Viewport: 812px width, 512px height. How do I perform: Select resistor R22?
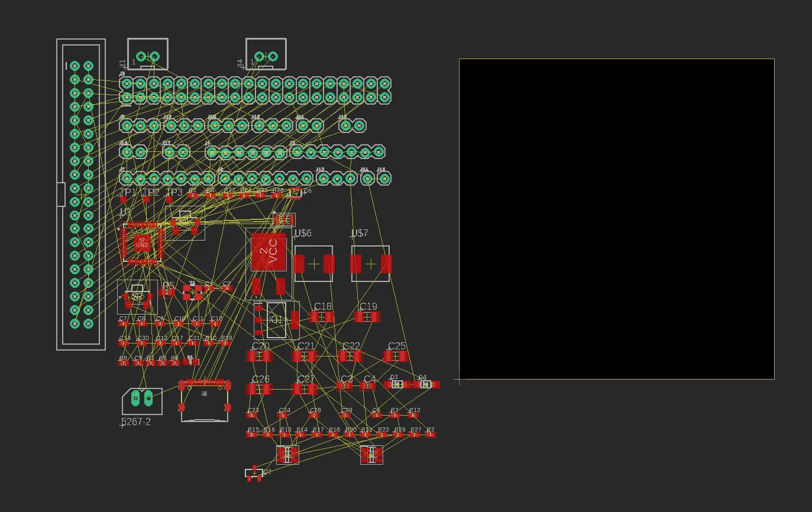point(383,435)
